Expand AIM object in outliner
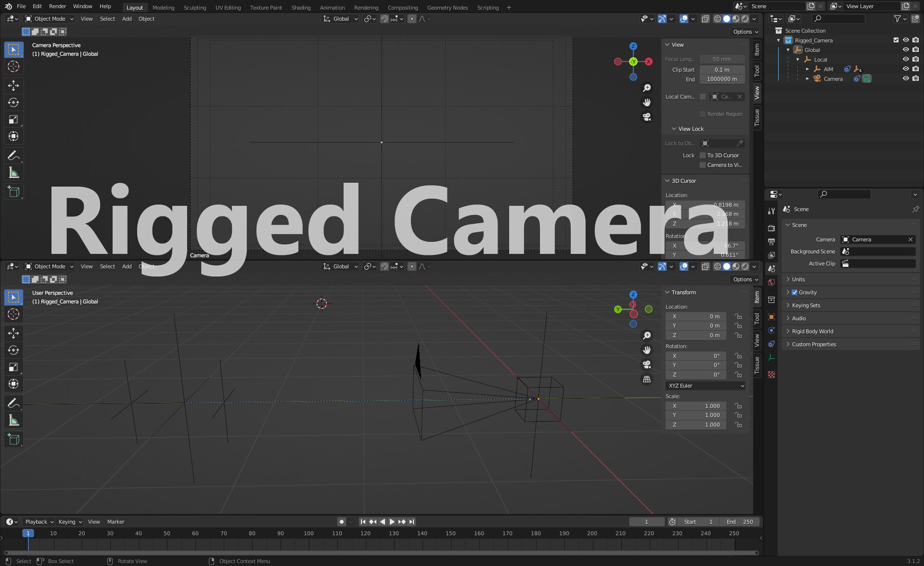This screenshot has height=566, width=924. click(807, 69)
